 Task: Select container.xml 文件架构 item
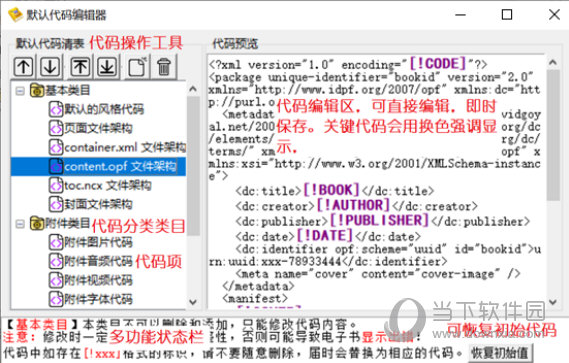tap(117, 147)
